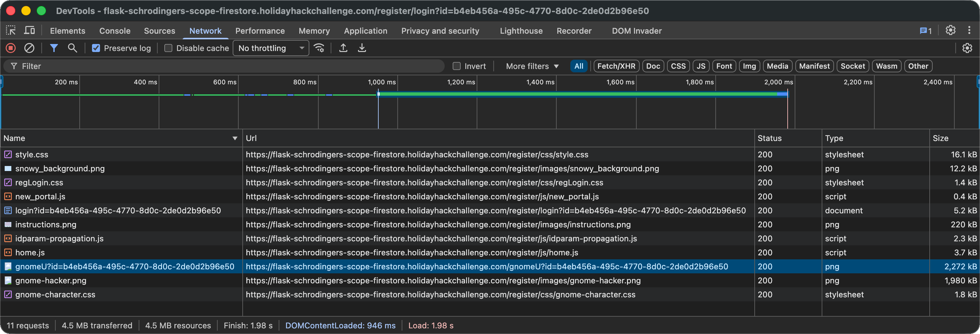
Task: Toggle the funnel filter icon
Action: pos(54,48)
